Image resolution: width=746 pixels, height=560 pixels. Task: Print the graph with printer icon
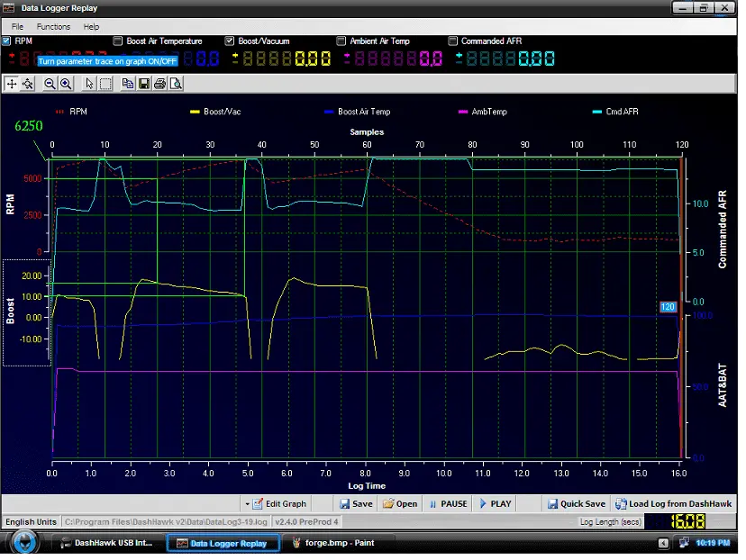[x=159, y=84]
